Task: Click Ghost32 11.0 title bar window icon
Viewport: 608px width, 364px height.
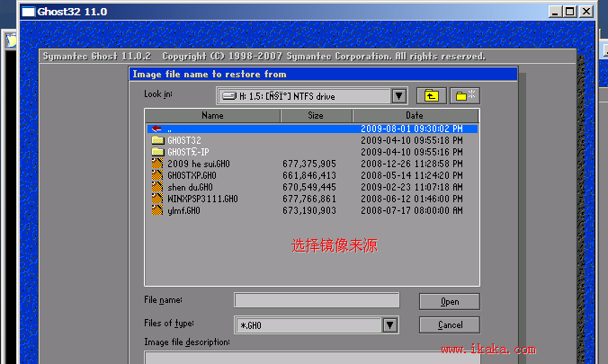Action: [x=28, y=12]
